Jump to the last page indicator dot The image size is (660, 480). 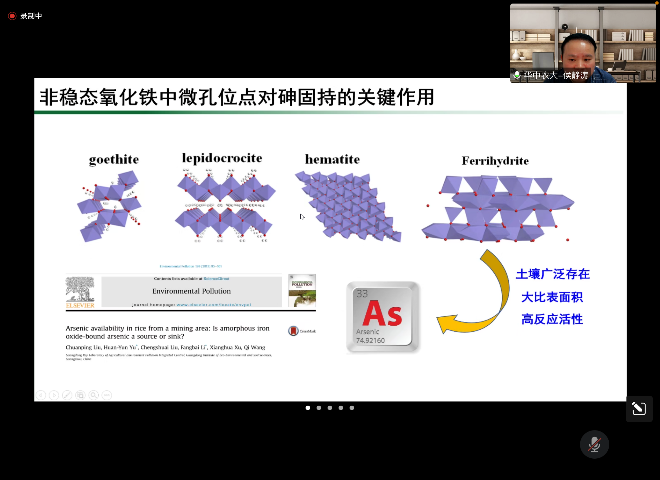(352, 407)
